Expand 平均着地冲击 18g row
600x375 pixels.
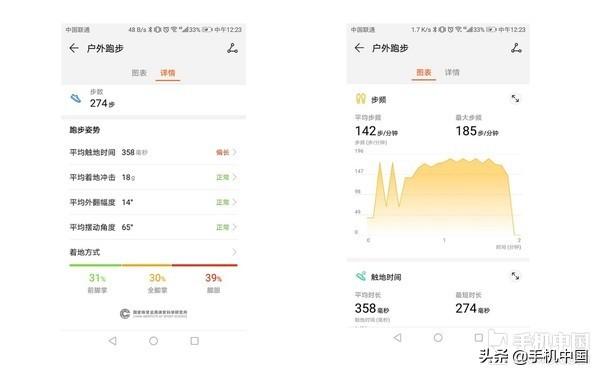click(153, 177)
